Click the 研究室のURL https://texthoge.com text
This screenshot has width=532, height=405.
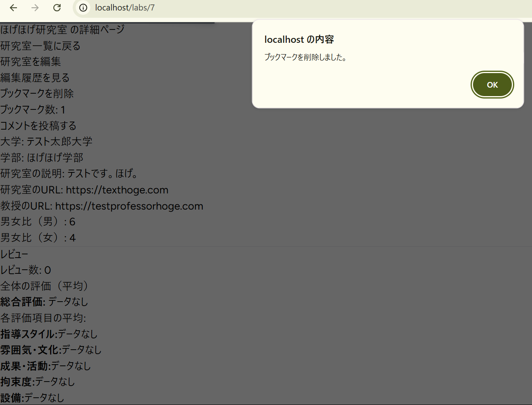[x=84, y=190]
